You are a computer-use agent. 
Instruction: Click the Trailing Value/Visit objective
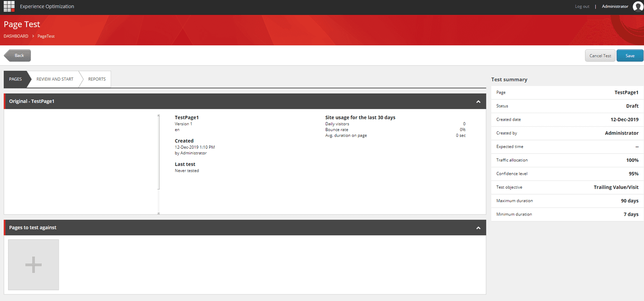click(616, 187)
